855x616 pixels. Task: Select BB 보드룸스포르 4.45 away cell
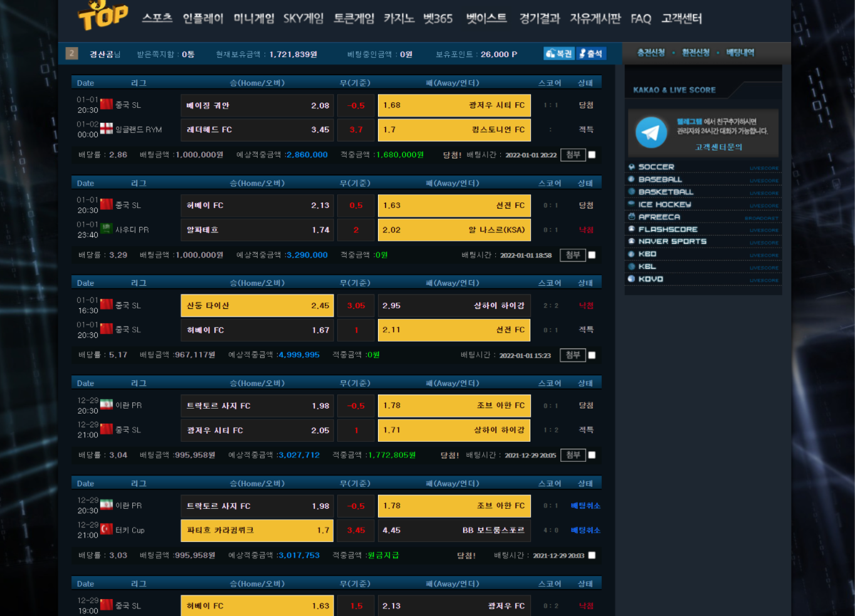[x=454, y=530]
